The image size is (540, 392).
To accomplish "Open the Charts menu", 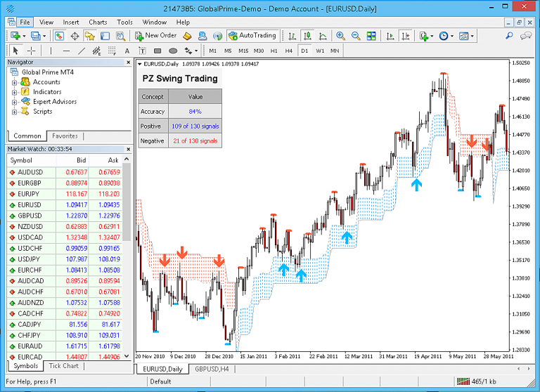I will tap(98, 22).
